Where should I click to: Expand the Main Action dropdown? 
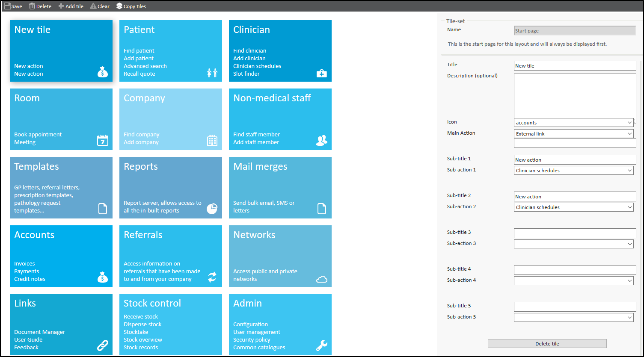573,134
